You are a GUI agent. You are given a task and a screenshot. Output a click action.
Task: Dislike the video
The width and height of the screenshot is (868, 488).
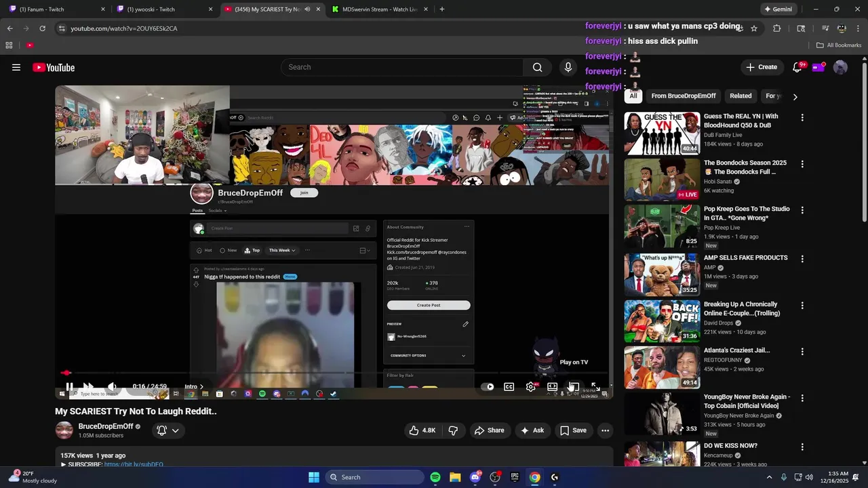[x=453, y=430]
